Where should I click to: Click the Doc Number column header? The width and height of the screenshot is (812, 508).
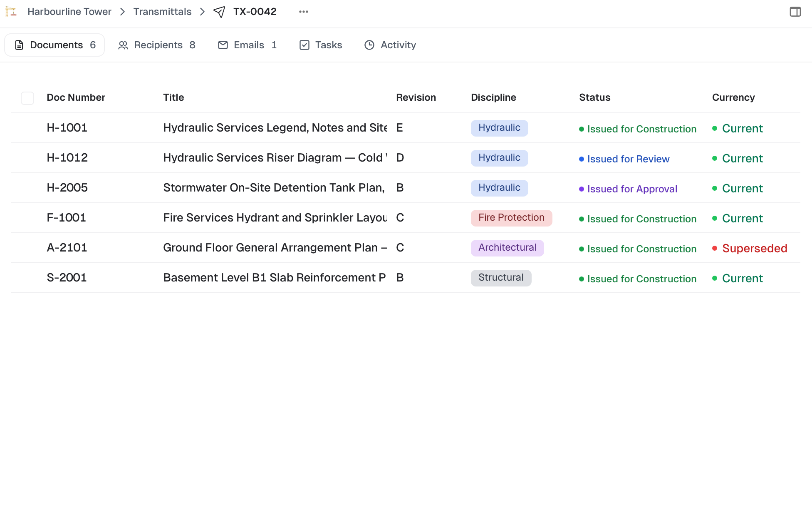[76, 97]
